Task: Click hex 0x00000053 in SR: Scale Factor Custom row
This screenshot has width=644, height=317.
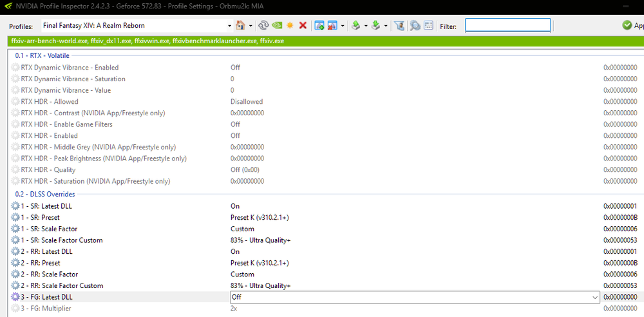Action: click(x=620, y=240)
